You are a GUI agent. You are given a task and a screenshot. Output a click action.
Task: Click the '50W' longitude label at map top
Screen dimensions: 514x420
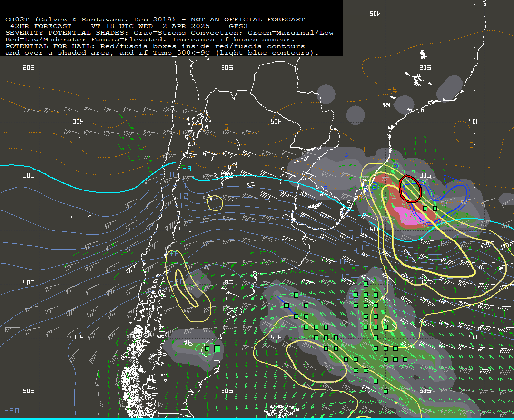(376, 14)
